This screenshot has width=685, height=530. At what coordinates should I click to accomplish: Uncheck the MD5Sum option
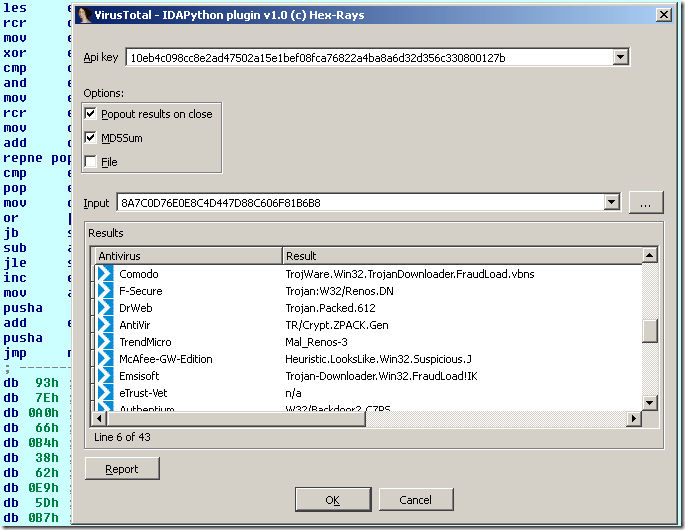pos(90,138)
